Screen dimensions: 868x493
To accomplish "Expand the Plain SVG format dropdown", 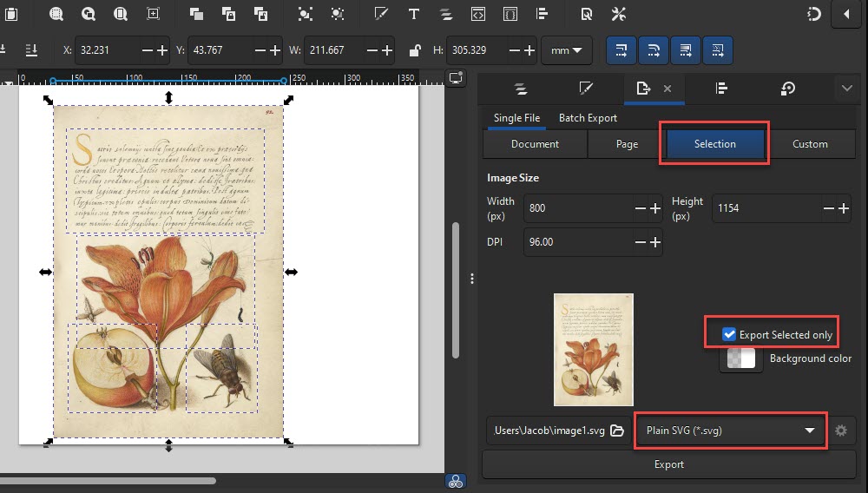I will (x=730, y=431).
